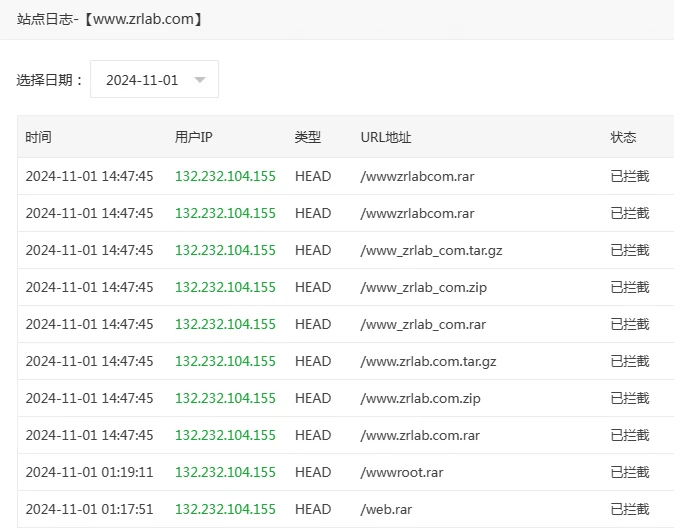Click the green IP for /www_zrlab_com.tar.gz
The height and width of the screenshot is (531, 674).
click(225, 250)
